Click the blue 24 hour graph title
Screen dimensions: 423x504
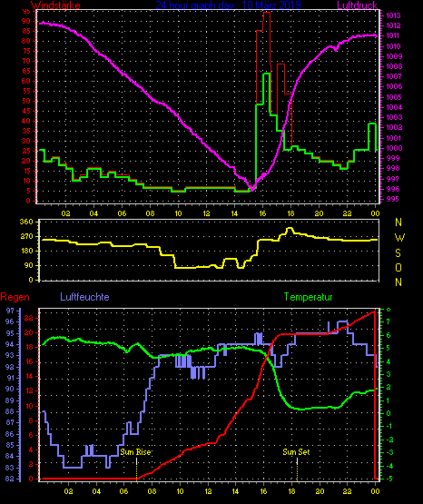(229, 5)
